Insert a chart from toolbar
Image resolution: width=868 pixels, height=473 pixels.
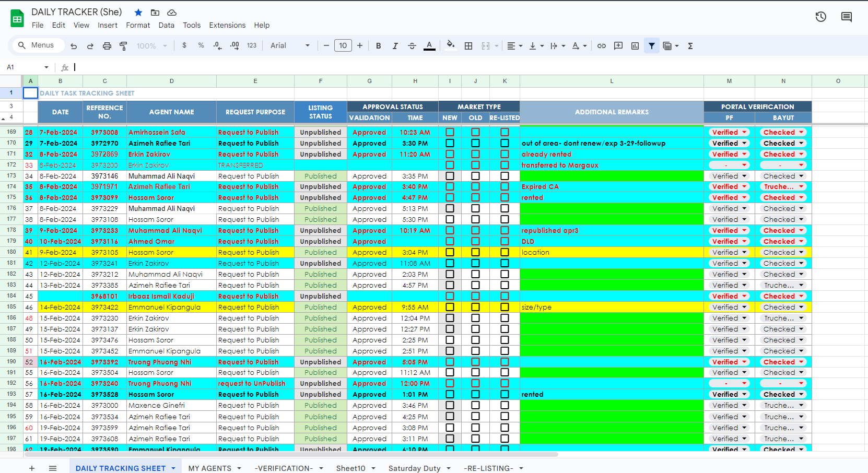(x=635, y=46)
